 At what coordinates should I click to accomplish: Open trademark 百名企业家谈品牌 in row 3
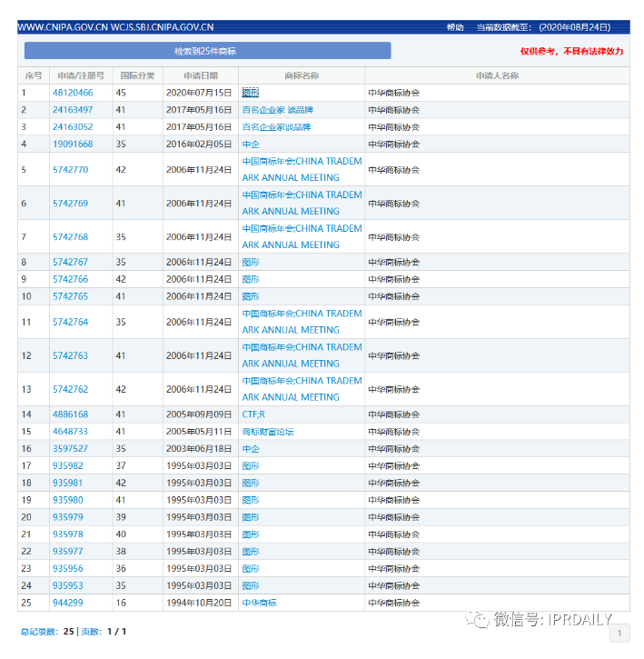click(x=276, y=127)
